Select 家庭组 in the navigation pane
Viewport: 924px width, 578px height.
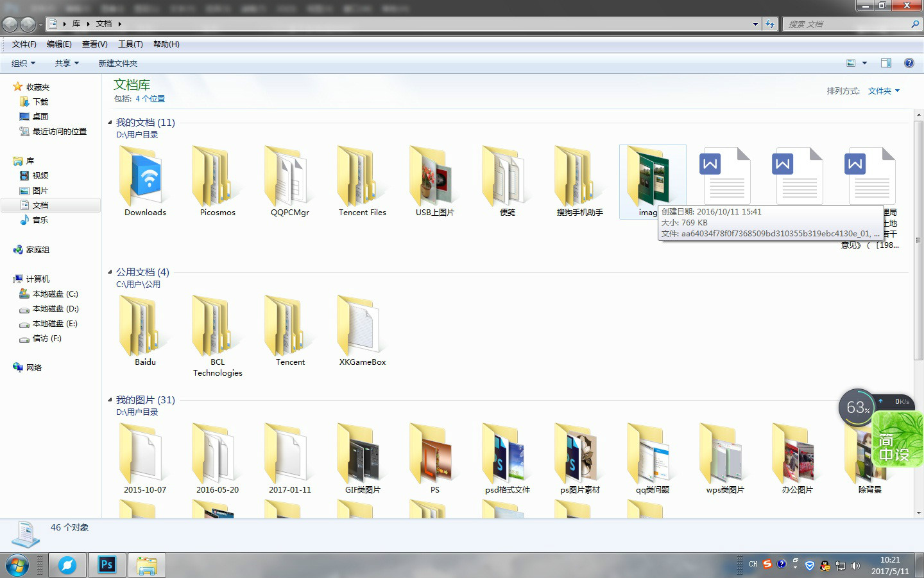[x=38, y=250]
